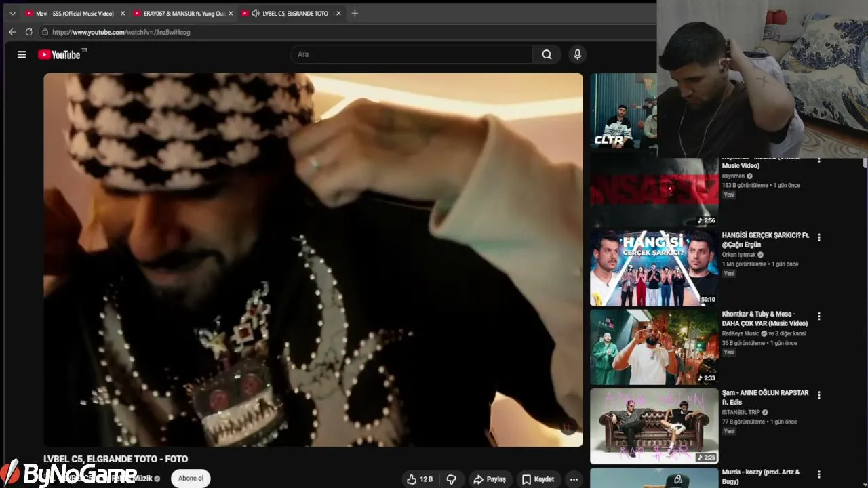The height and width of the screenshot is (488, 868).
Task: Open Khontkar & Tuby & Mesa thumbnail
Action: (x=654, y=347)
